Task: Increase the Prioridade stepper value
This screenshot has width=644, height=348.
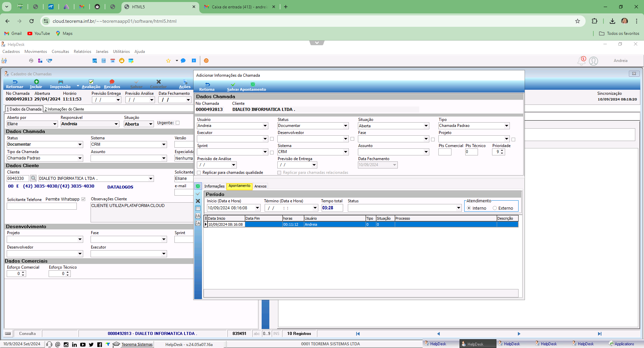Action: (x=502, y=150)
